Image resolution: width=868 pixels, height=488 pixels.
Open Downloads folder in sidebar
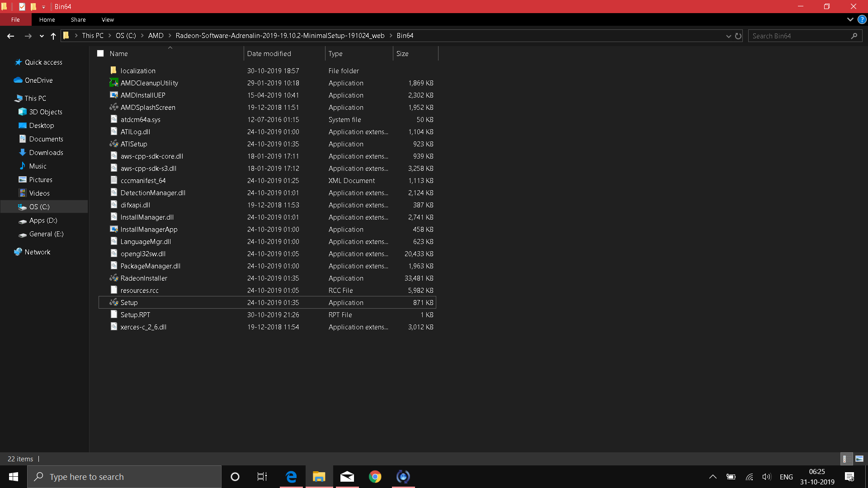point(46,153)
